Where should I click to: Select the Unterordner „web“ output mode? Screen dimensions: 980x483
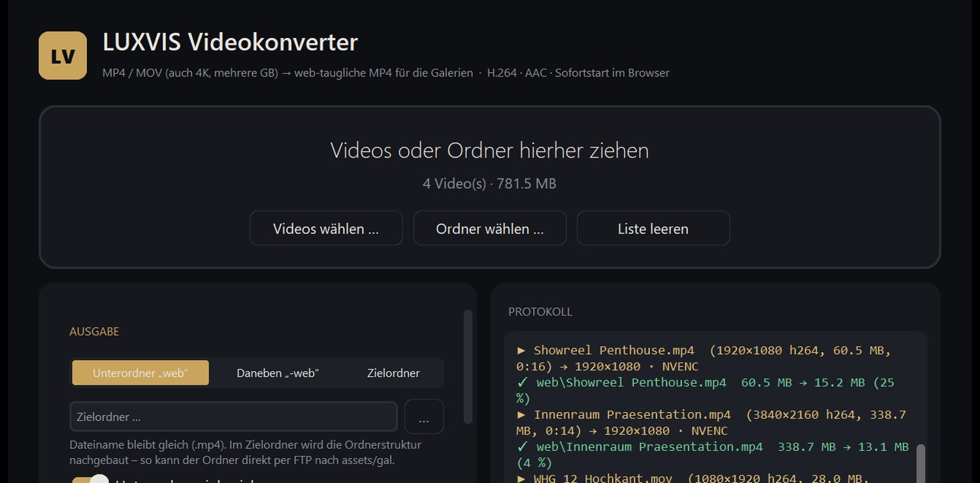(140, 373)
